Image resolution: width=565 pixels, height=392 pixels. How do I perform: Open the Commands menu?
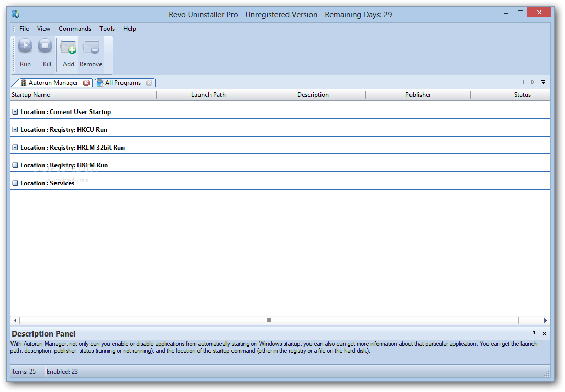click(75, 29)
